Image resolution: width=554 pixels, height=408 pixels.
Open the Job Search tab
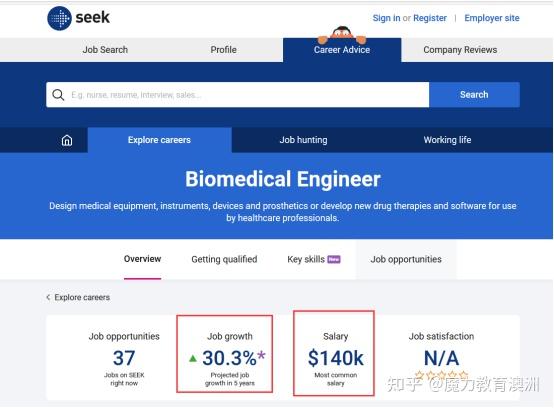pyautogui.click(x=105, y=50)
